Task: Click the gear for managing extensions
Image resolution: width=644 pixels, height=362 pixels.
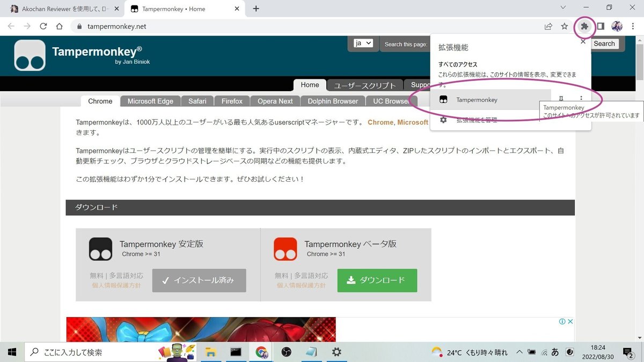Action: tap(443, 120)
